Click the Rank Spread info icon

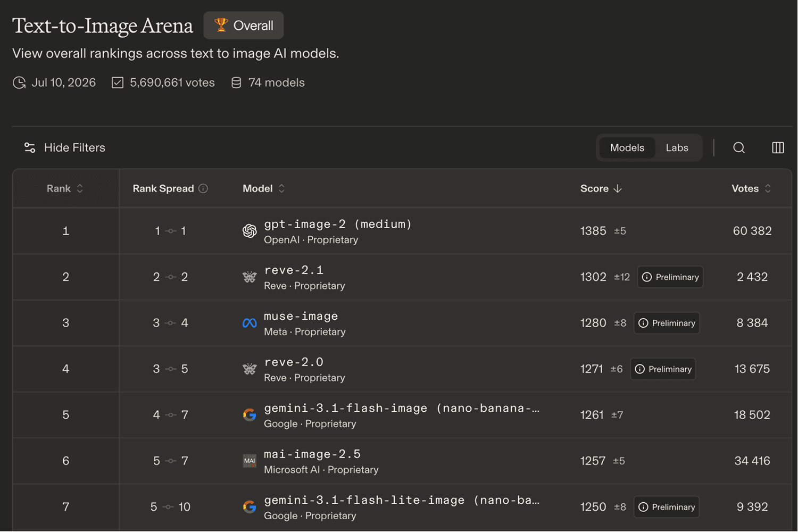(203, 188)
